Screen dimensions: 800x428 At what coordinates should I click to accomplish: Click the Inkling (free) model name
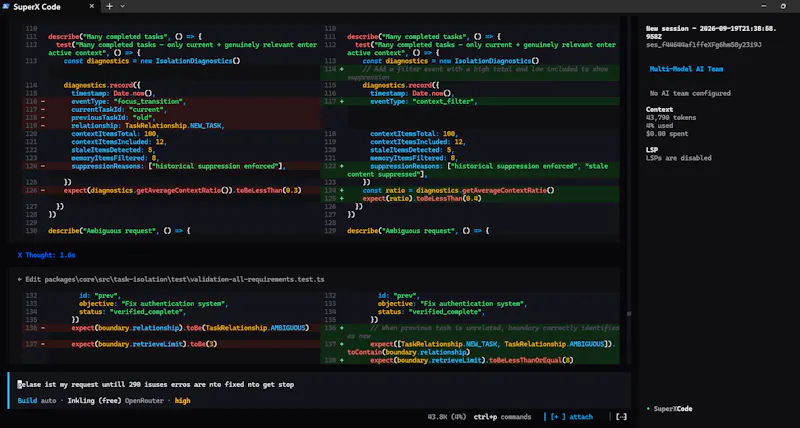(x=94, y=400)
